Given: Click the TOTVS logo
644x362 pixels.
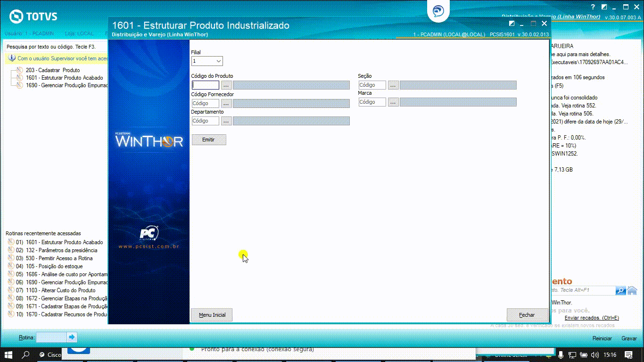Looking at the screenshot, I should click(x=33, y=16).
